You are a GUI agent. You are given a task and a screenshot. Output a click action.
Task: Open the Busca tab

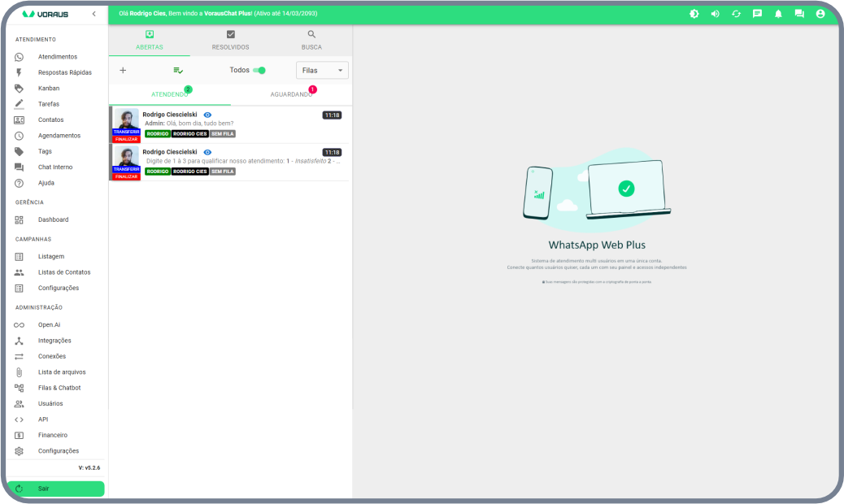coord(311,40)
